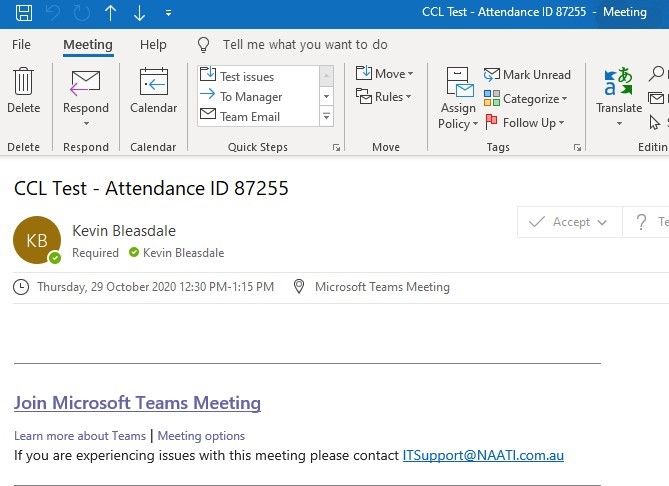Delete the meeting with the trash icon
This screenshot has height=486, width=669.
click(x=23, y=81)
